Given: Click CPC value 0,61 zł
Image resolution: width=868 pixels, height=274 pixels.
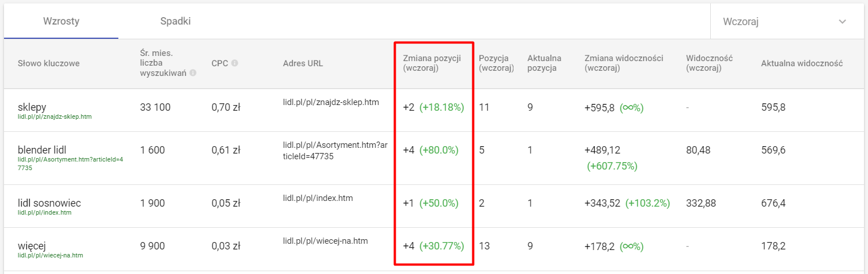Looking at the screenshot, I should pos(226,150).
